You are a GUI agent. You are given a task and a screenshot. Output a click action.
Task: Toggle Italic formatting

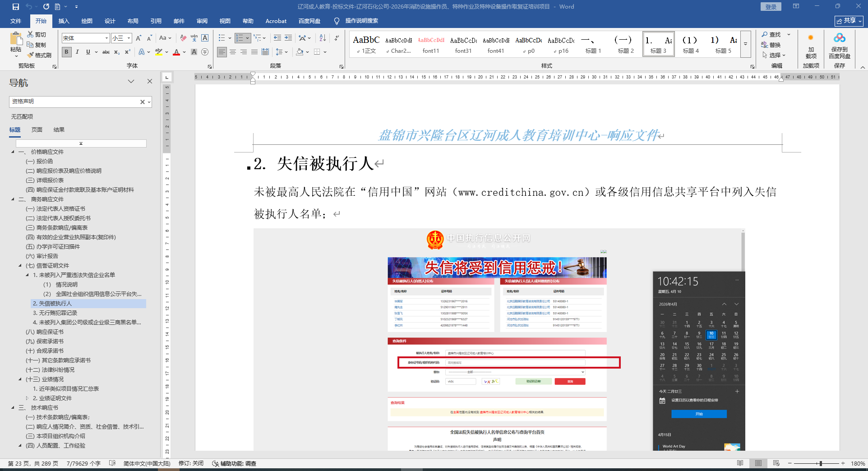pos(77,52)
